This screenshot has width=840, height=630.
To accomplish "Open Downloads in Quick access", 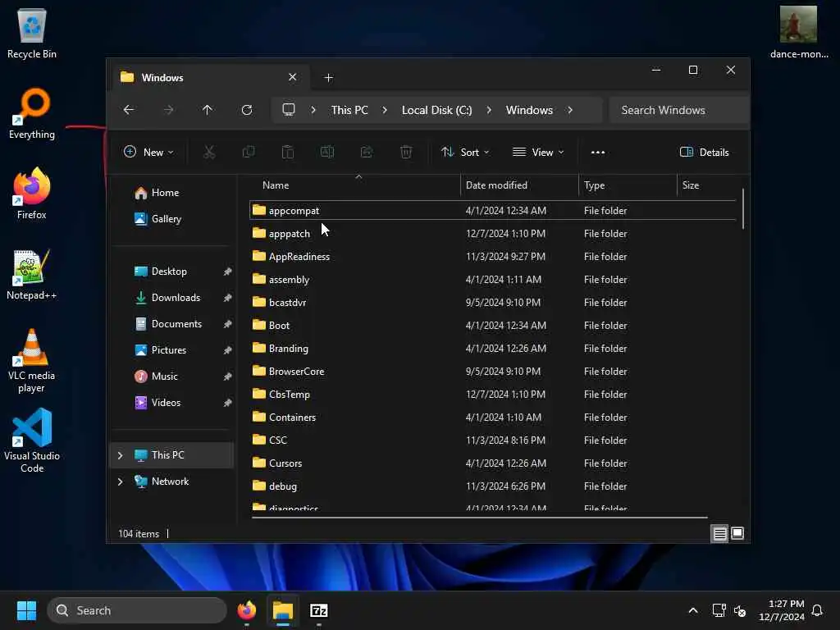I will 173,298.
